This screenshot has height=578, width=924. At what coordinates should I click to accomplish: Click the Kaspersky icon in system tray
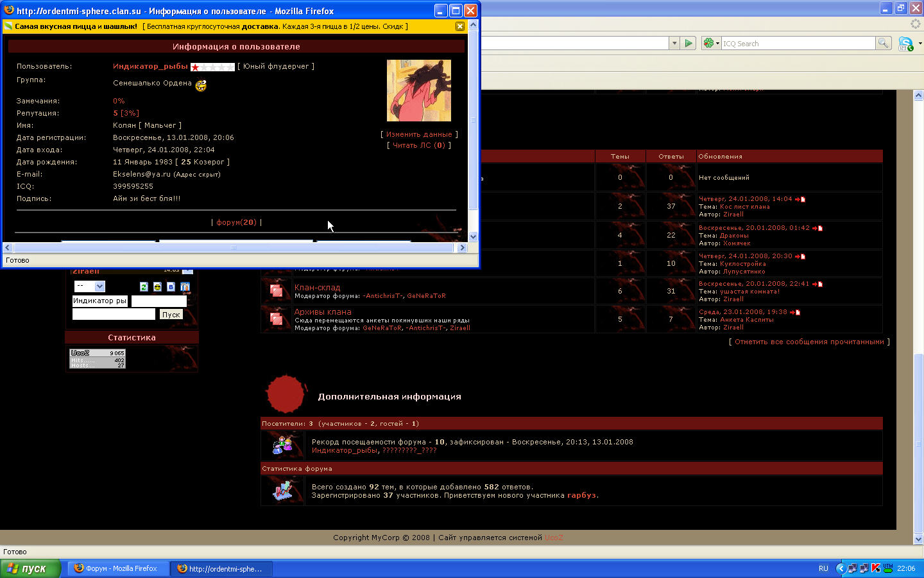[x=875, y=568]
